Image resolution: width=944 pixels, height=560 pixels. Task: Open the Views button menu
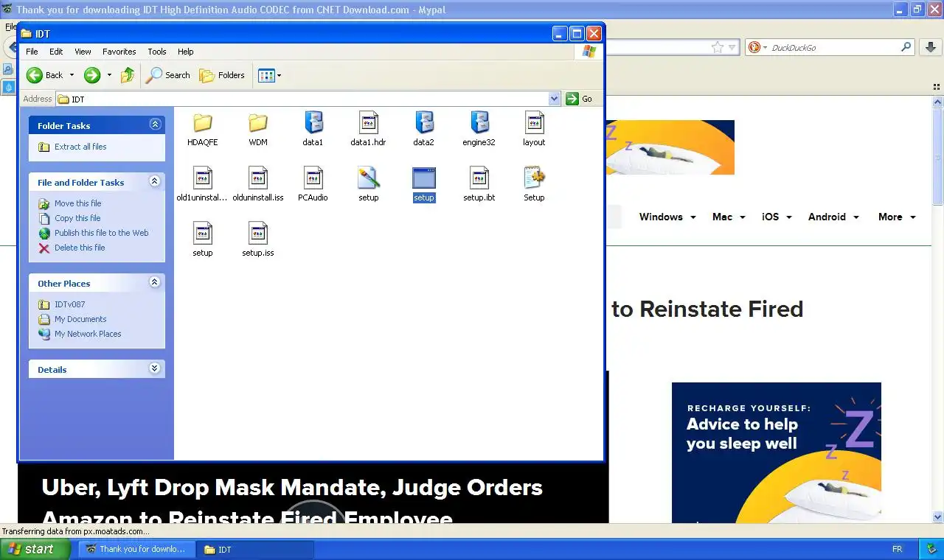(269, 75)
